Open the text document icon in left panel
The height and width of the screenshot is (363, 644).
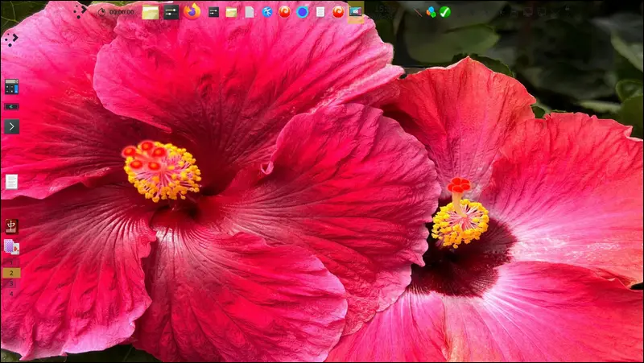tap(11, 182)
